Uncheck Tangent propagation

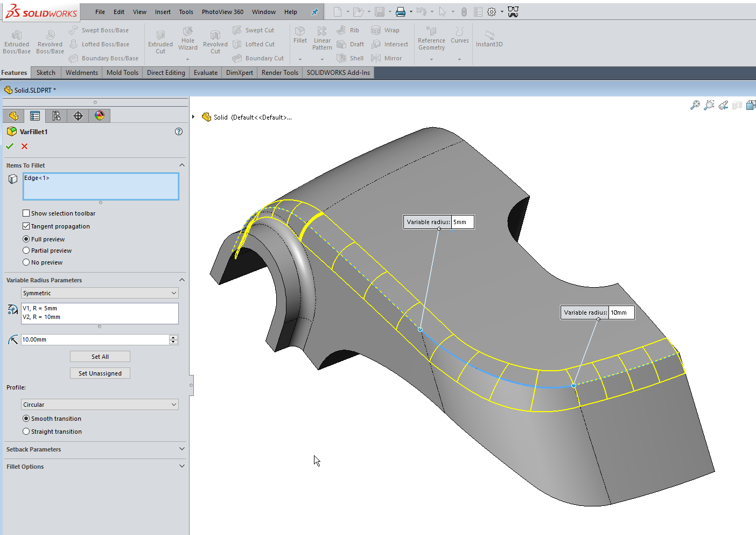[x=26, y=226]
